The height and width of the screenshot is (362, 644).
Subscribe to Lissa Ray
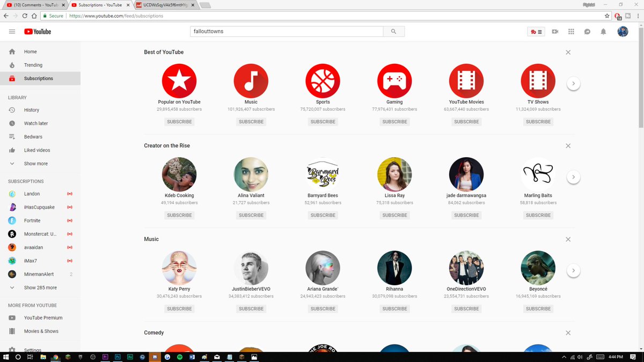[x=394, y=215]
